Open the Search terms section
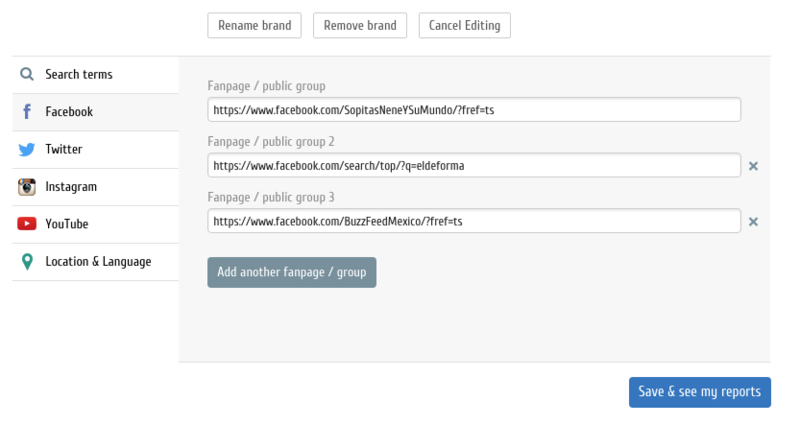Image resolution: width=800 pixels, height=425 pixels. tap(78, 75)
